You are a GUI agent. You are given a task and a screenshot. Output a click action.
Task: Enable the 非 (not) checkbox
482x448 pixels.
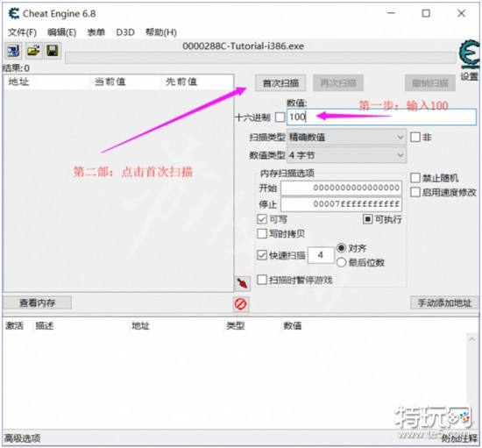click(x=415, y=137)
